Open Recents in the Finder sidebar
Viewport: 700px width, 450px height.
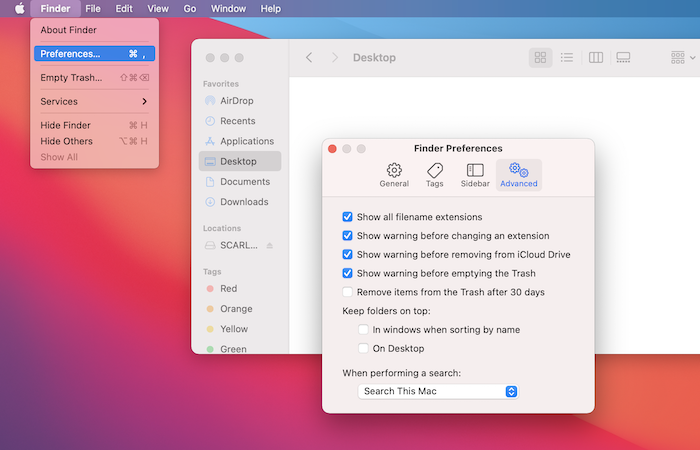pyautogui.click(x=240, y=121)
